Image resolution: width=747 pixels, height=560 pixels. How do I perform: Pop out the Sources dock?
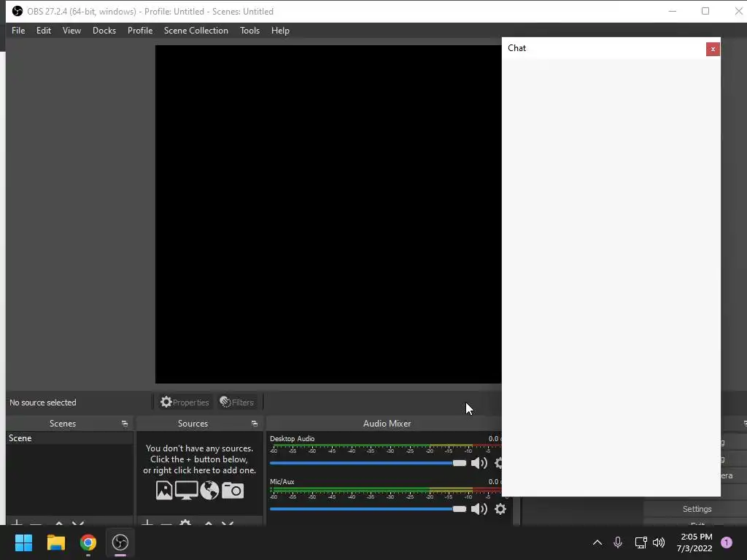[255, 424]
